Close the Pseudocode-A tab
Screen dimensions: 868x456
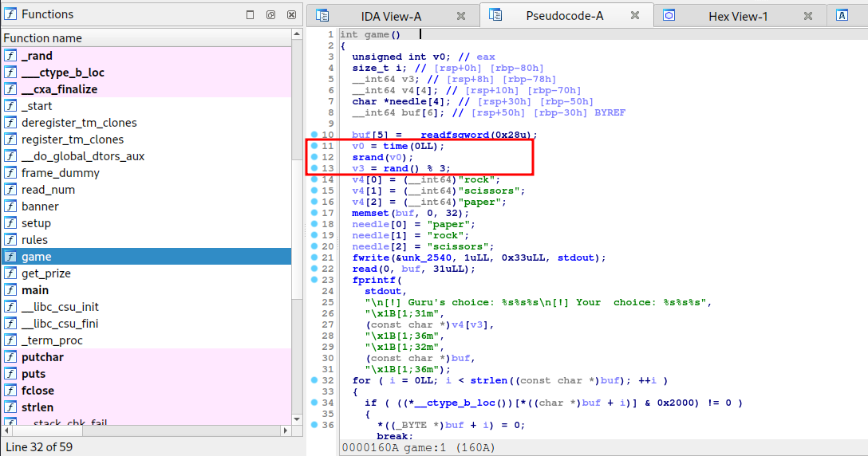(x=634, y=15)
